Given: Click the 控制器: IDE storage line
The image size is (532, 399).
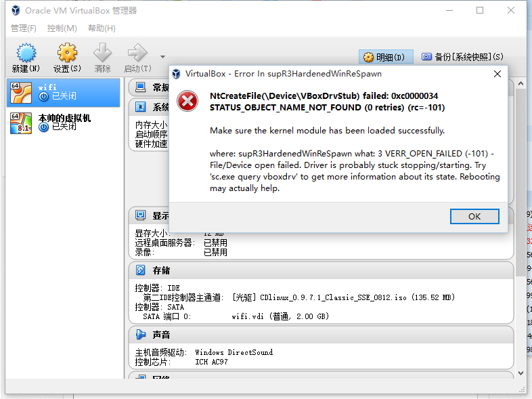Looking at the screenshot, I should click(x=158, y=288).
